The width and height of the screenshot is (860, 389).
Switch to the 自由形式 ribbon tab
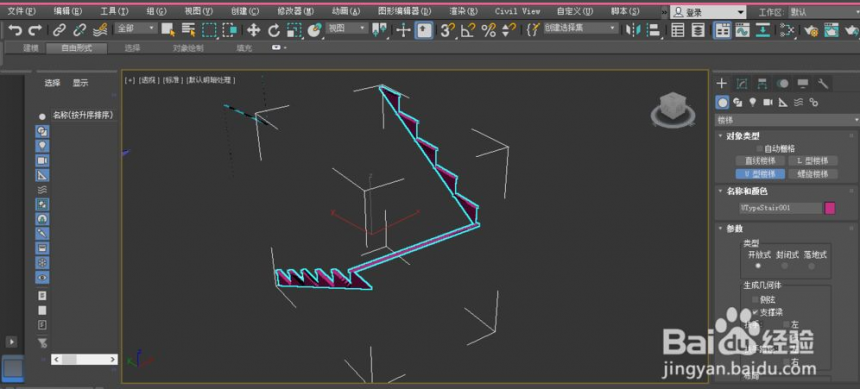(76, 48)
